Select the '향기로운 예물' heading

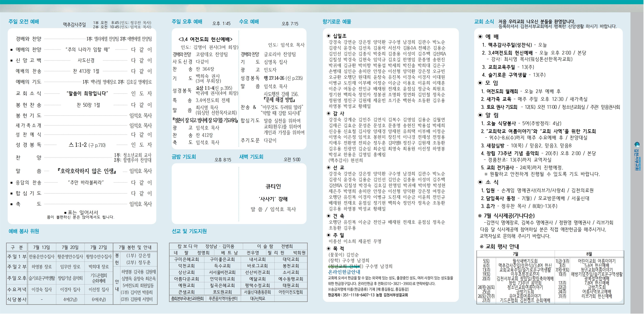point(337,22)
